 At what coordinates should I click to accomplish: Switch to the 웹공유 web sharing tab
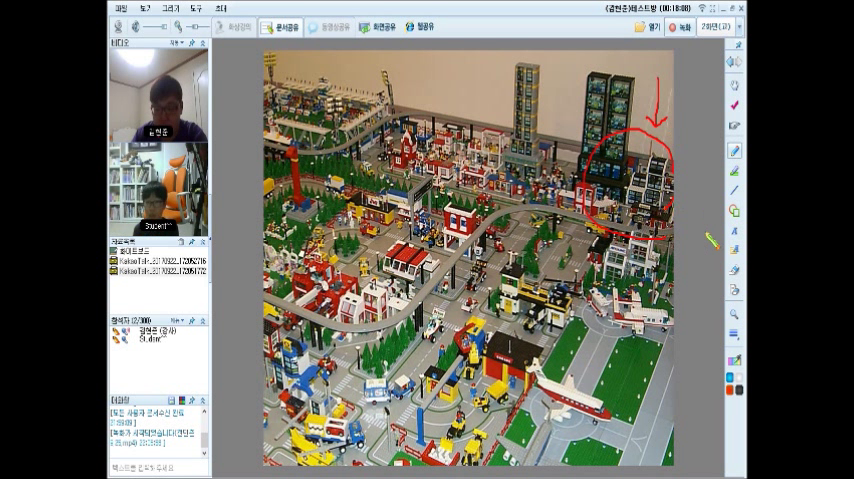click(x=419, y=27)
